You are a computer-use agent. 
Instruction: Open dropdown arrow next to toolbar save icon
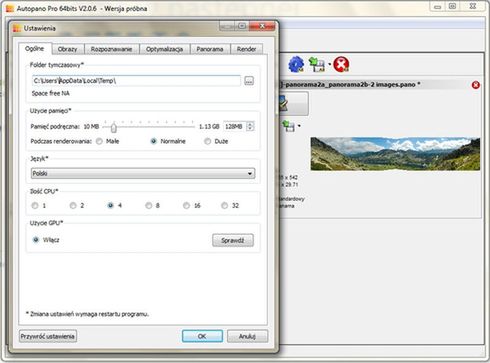click(x=329, y=64)
